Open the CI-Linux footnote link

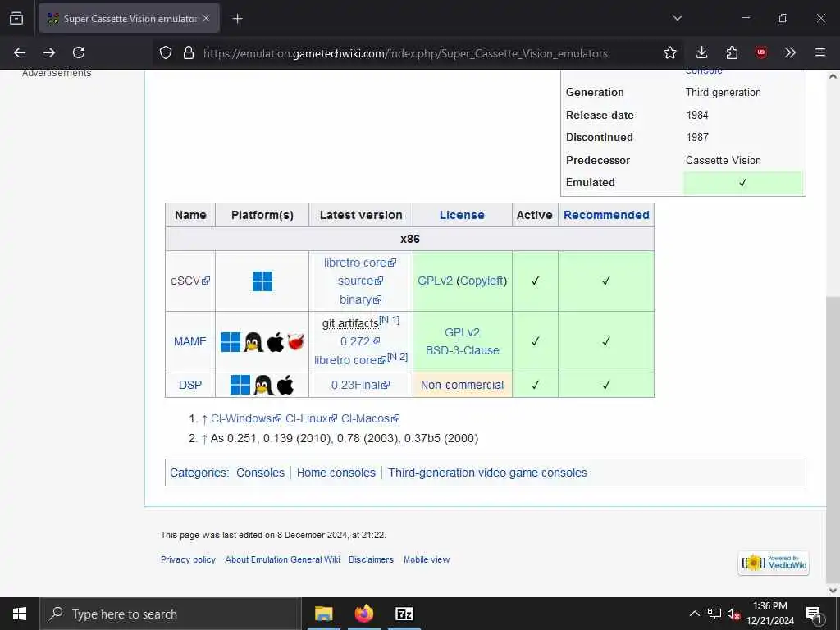(311, 418)
